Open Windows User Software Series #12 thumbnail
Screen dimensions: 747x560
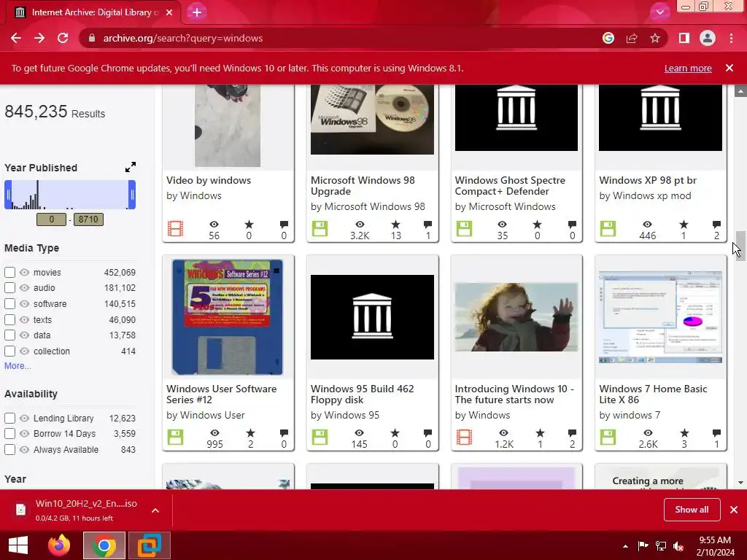[x=228, y=317]
